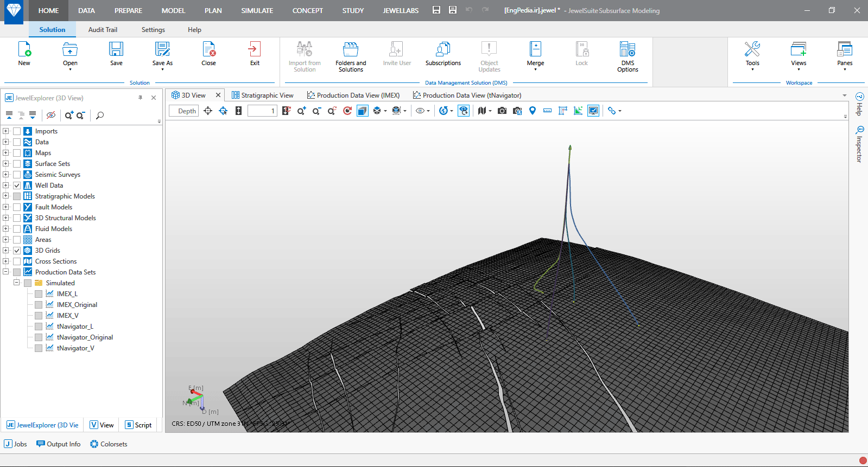Toggle the 3D box perspective button
The image size is (868, 467).
click(362, 111)
